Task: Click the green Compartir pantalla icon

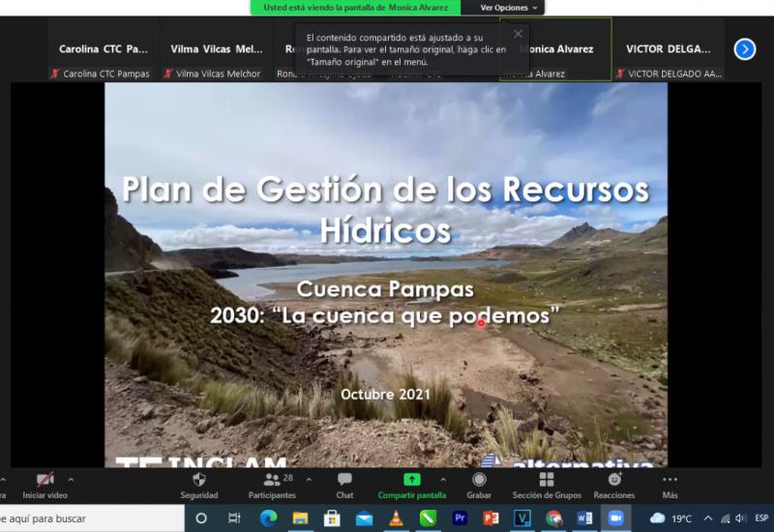Action: pos(411,480)
